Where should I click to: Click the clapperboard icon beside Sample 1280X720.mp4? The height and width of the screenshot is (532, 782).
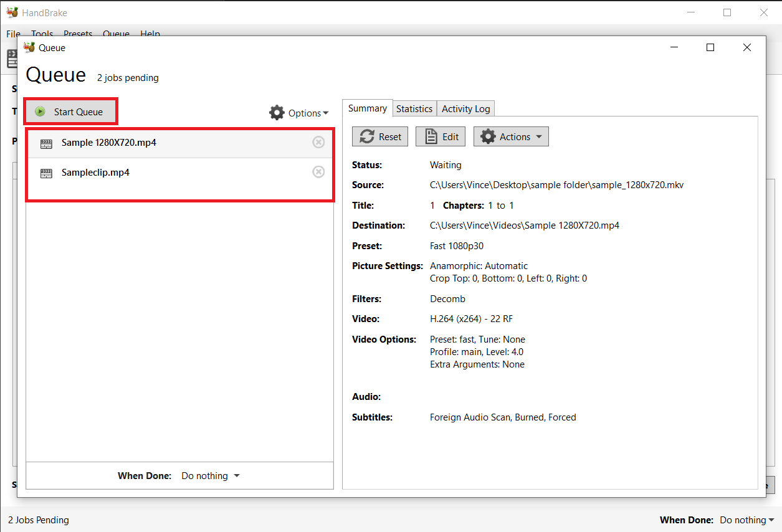click(x=46, y=143)
